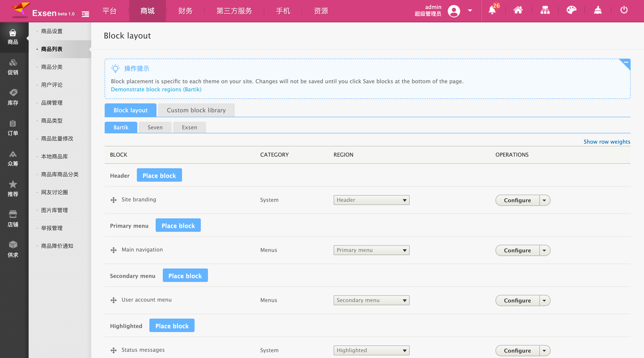Select the 资源 top menu
The width and height of the screenshot is (644, 358).
321,11
